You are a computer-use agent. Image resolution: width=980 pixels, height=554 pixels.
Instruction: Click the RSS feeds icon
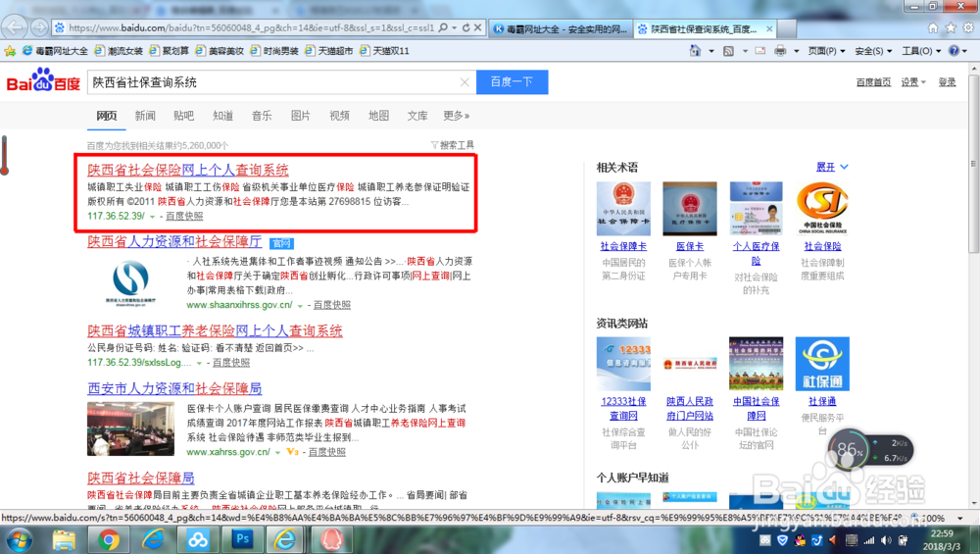[x=728, y=51]
